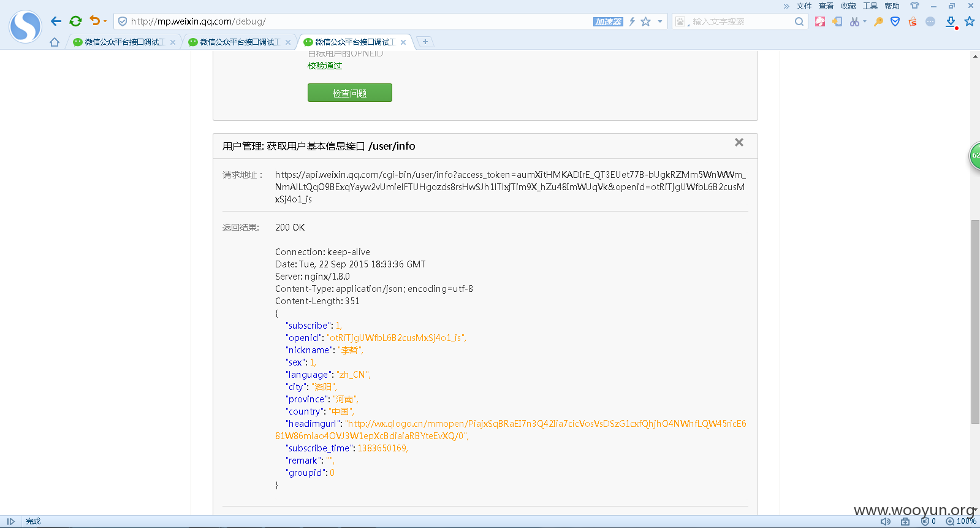Viewport: 980px width, 528px height.
Task: Click the 校验通过 text
Action: pyautogui.click(x=325, y=66)
